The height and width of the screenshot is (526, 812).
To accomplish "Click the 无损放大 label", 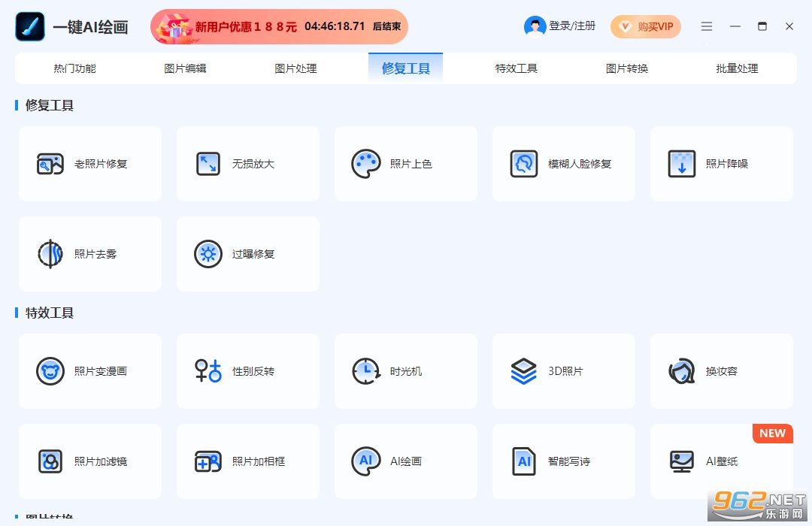I will 253,164.
